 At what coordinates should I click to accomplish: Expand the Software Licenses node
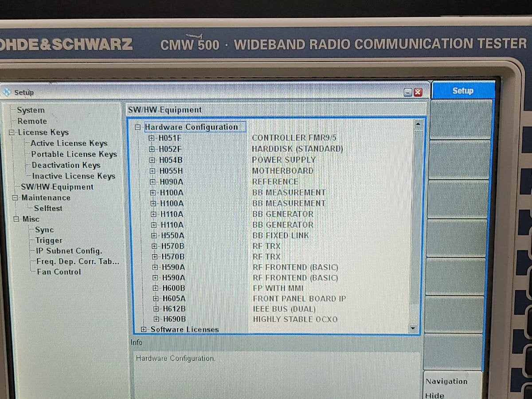click(x=143, y=329)
